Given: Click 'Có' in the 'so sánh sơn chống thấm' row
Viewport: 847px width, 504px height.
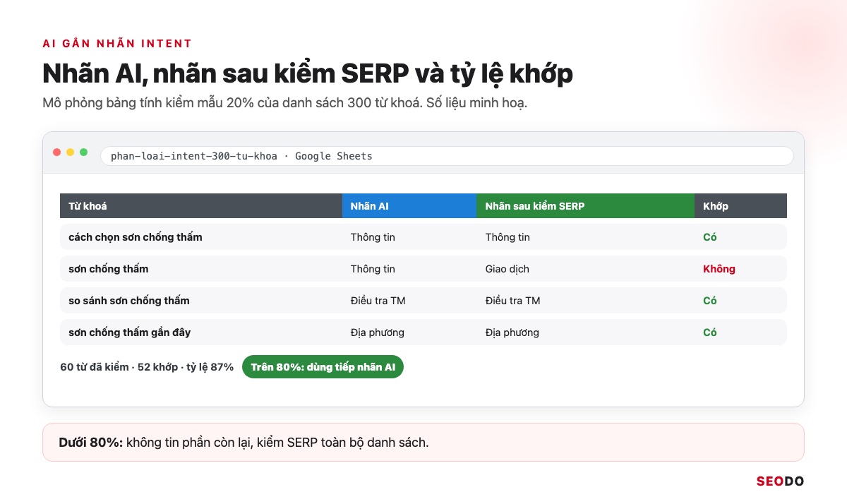Looking at the screenshot, I should point(710,301).
